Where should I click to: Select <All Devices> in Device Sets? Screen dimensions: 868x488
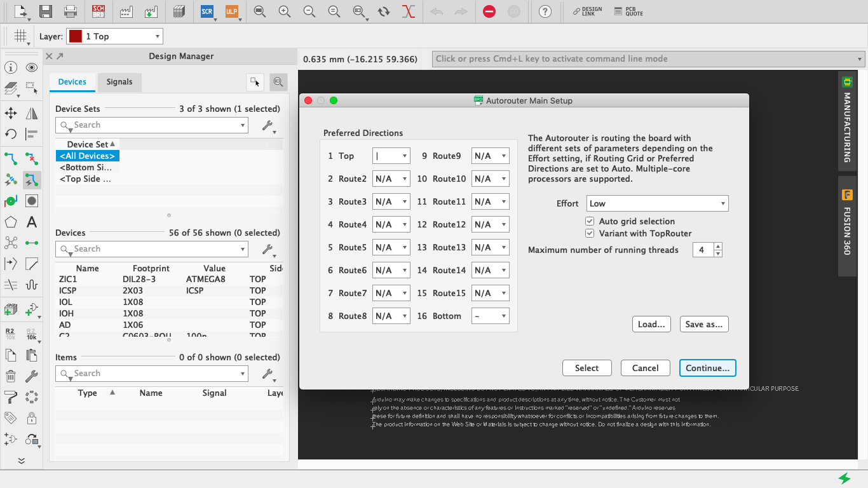click(x=87, y=156)
